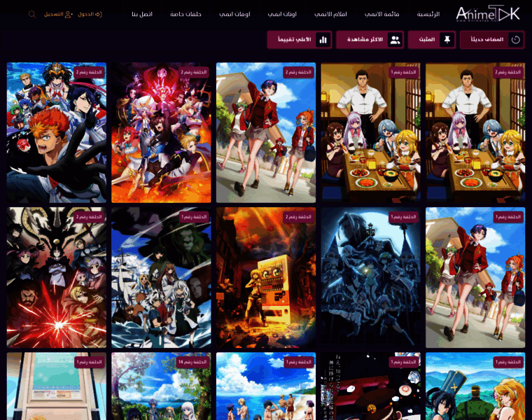Click the الحلقة رقم 14 badge

click(x=192, y=362)
